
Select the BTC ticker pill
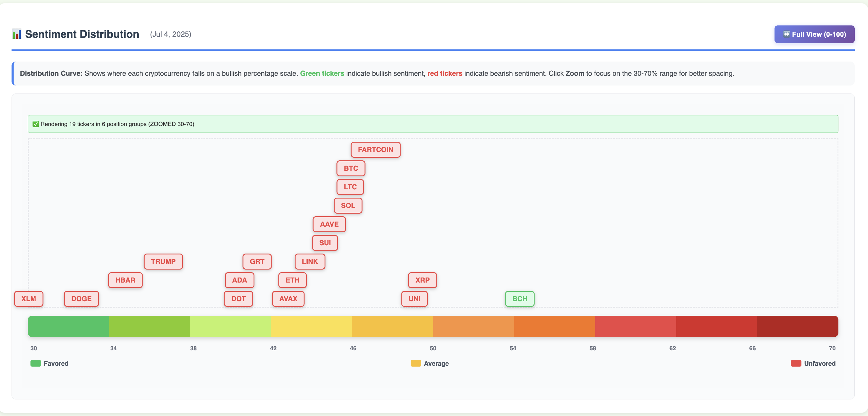click(351, 168)
